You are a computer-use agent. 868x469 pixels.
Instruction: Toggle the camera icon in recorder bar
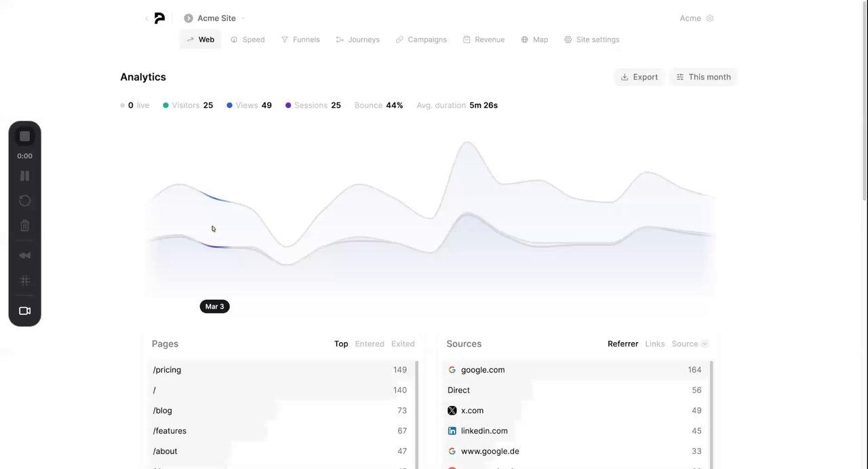(24, 311)
